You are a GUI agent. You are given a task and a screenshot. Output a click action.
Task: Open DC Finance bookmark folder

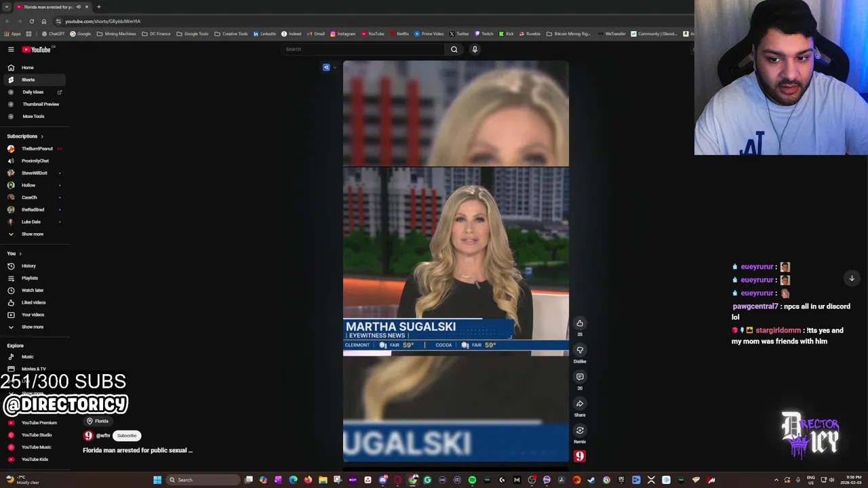[156, 34]
